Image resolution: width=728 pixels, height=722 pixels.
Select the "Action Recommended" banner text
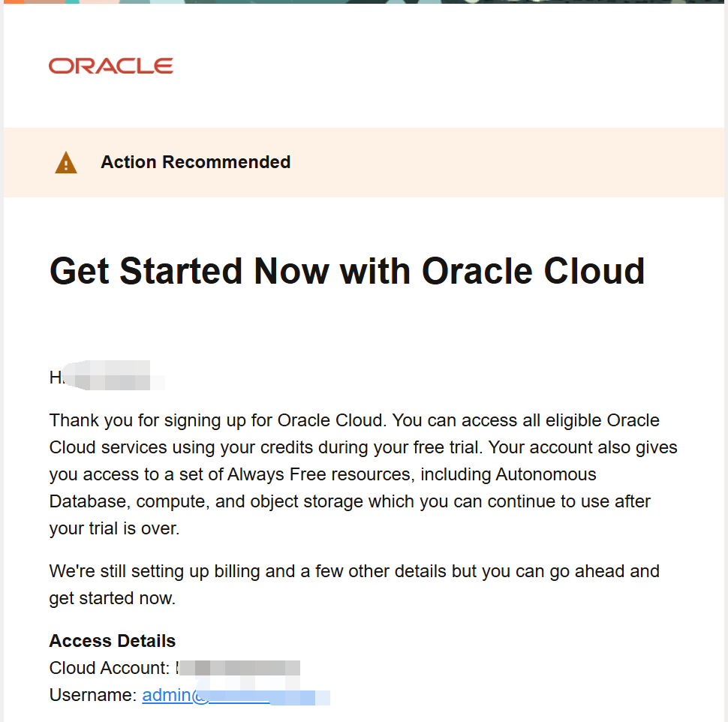pyautogui.click(x=195, y=162)
